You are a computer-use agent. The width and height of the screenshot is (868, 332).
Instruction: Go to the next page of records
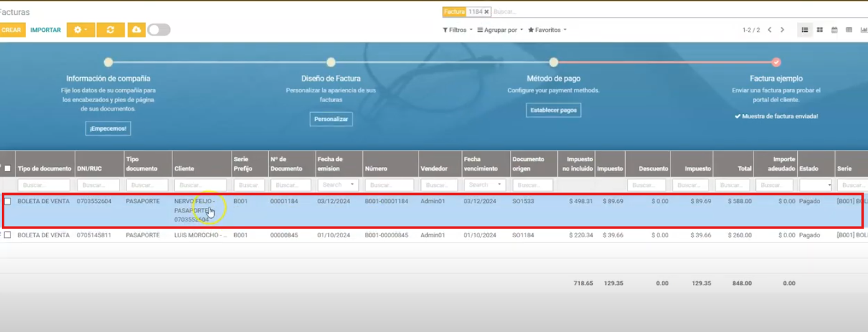tap(783, 30)
